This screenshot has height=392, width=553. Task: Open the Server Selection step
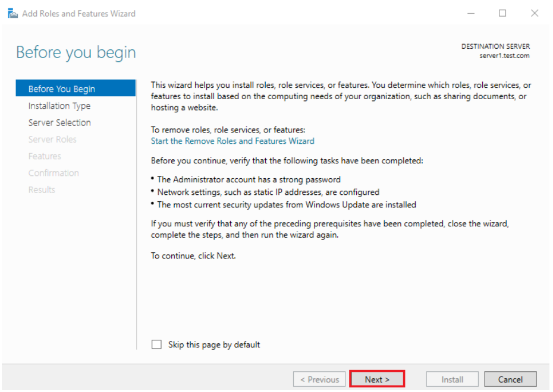[x=59, y=122]
